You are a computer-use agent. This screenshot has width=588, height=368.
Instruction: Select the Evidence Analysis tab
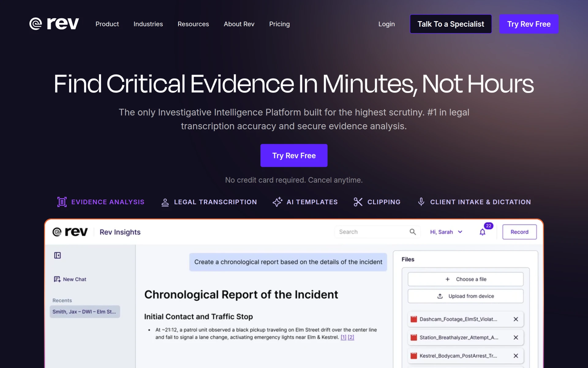(101, 202)
